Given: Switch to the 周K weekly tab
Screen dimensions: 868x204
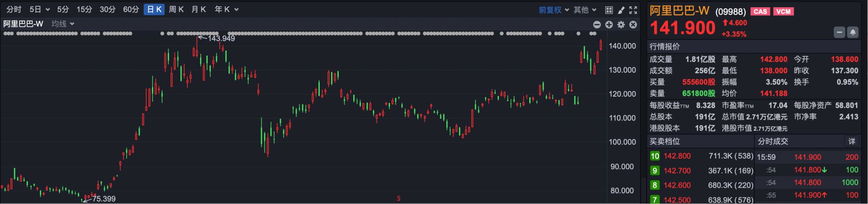Looking at the screenshot, I should (176, 9).
